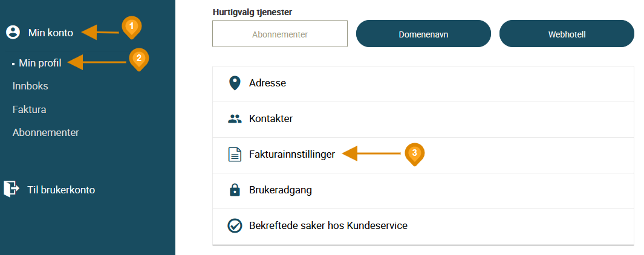
Task: Go to Faktura in the sidebar
Action: [x=29, y=109]
